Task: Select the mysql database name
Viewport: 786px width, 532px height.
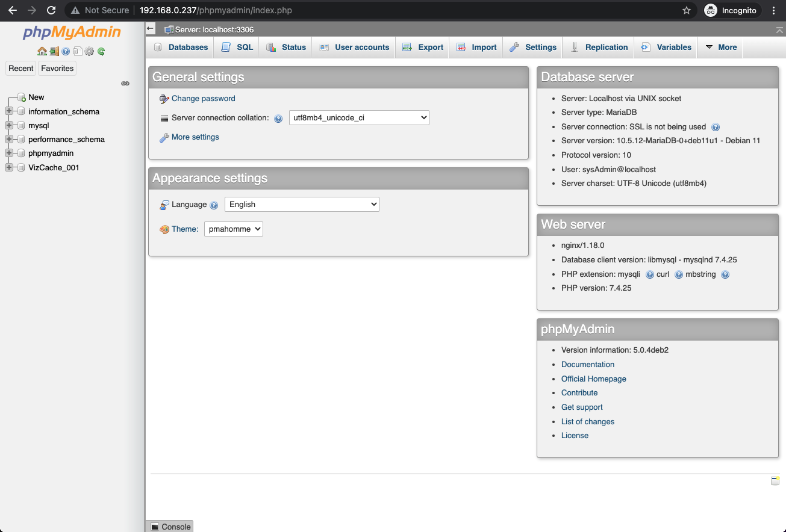Action: (x=39, y=126)
